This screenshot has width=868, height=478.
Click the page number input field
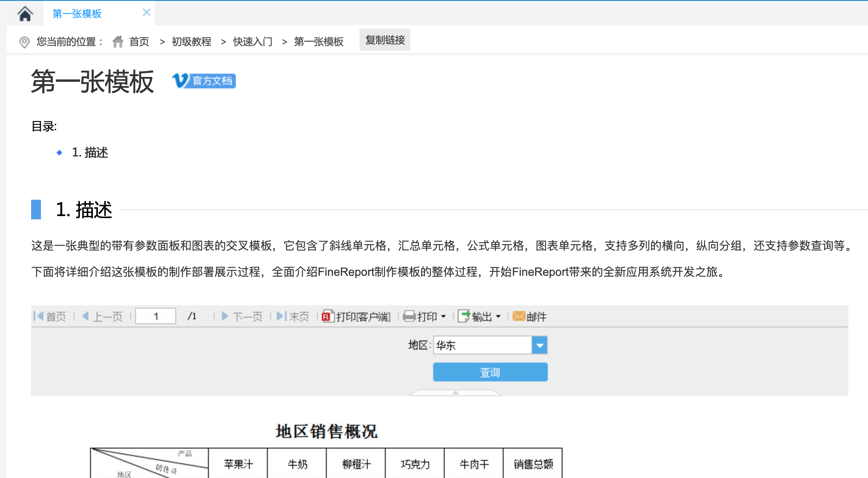pyautogui.click(x=156, y=316)
